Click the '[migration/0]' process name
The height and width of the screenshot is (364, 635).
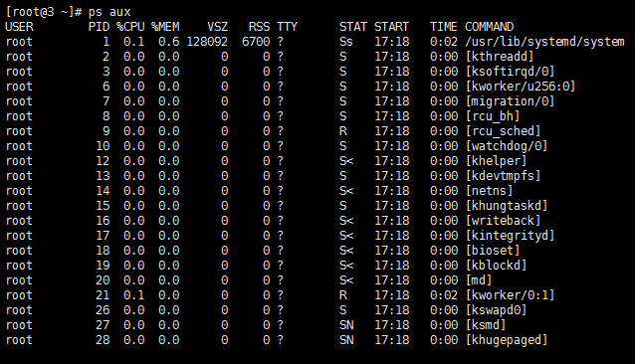coord(510,101)
